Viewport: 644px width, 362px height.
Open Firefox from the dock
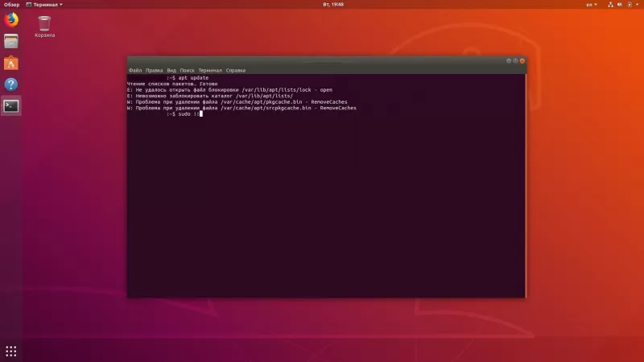pyautogui.click(x=11, y=19)
